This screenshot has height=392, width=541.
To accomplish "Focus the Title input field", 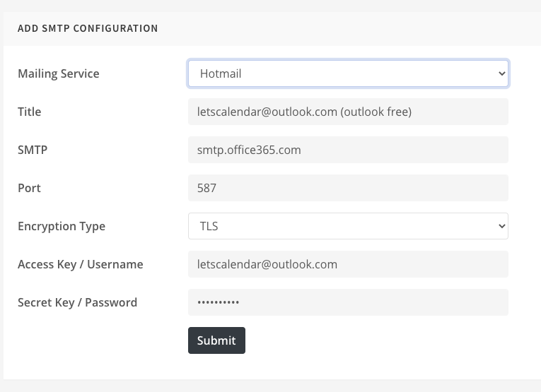I will click(348, 112).
